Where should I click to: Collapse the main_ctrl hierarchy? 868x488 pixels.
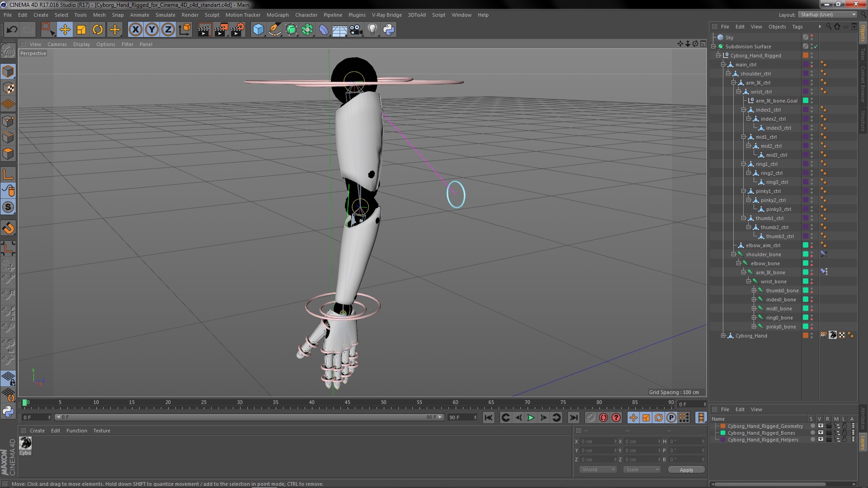(x=723, y=65)
